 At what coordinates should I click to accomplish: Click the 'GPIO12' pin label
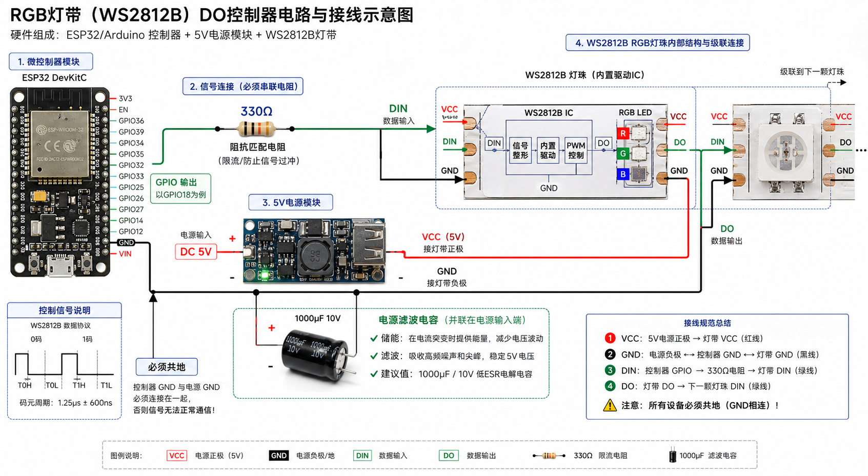pyautogui.click(x=131, y=232)
